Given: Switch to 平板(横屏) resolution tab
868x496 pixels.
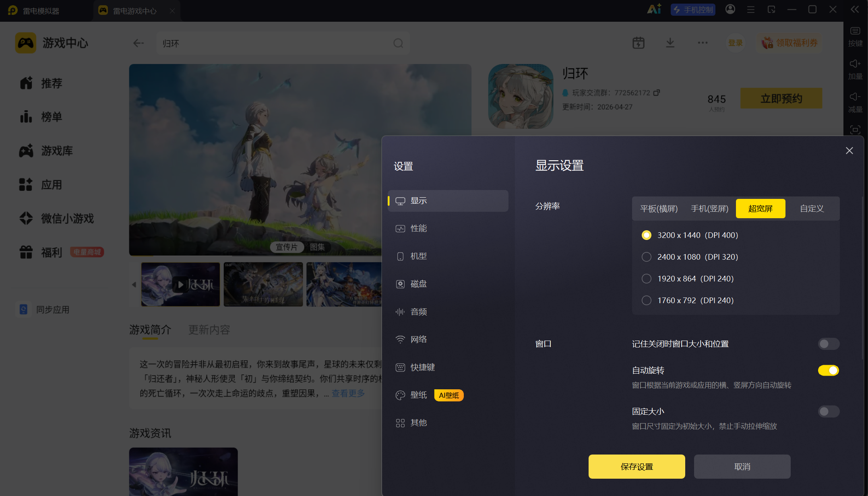Looking at the screenshot, I should click(659, 209).
